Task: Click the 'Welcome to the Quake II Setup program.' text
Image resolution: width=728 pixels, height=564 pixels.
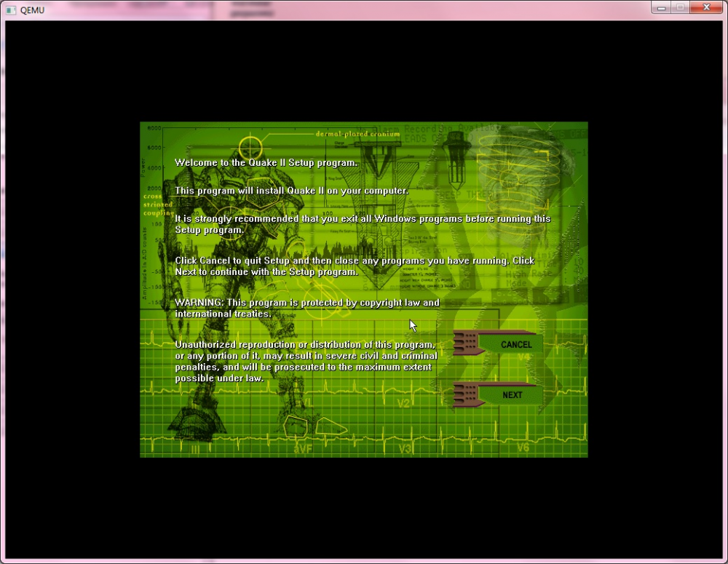Action: [x=266, y=162]
